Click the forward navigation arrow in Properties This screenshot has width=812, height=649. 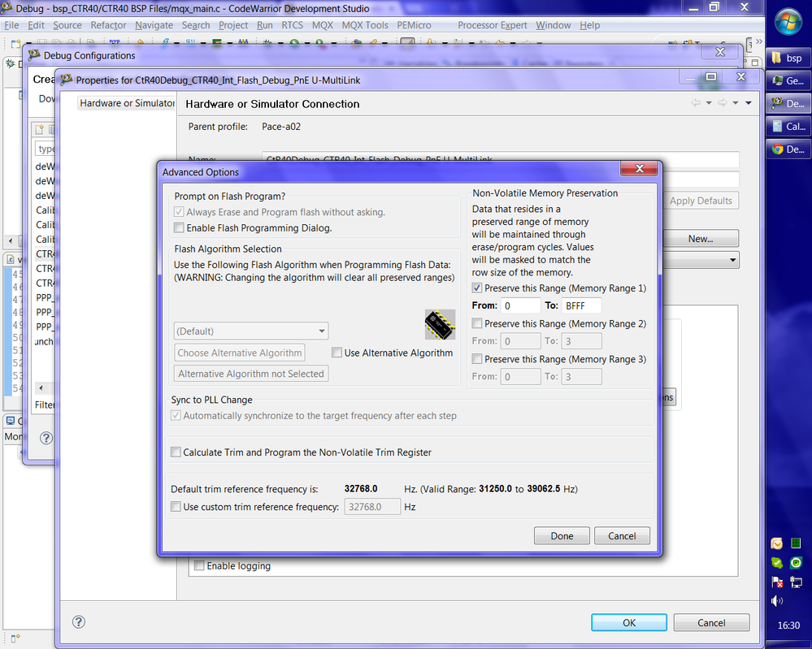pyautogui.click(x=722, y=103)
